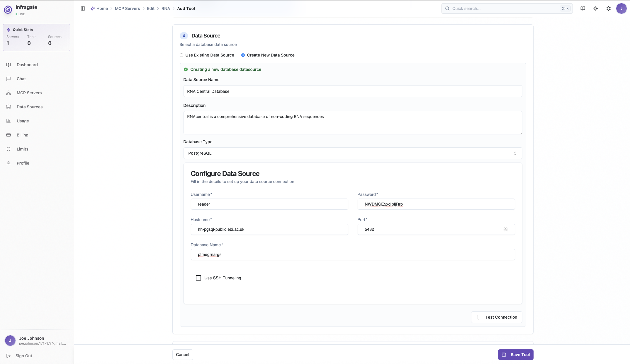
Task: Click the floppy disk icon on Save Tool
Action: (504, 355)
